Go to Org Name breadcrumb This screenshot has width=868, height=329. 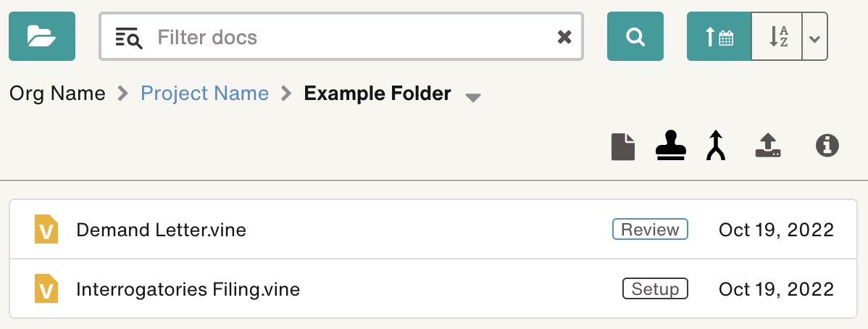click(57, 93)
